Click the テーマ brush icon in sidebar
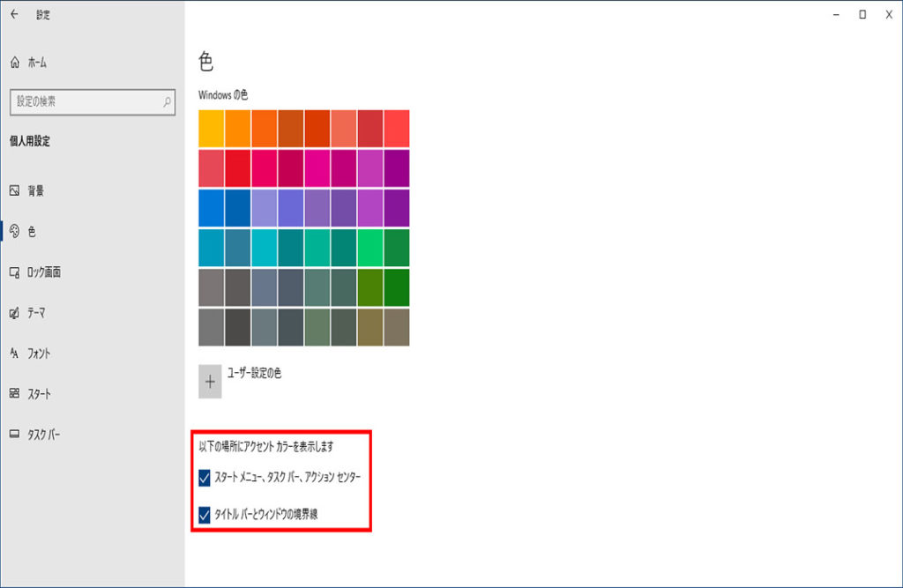The image size is (903, 588). pos(15,313)
